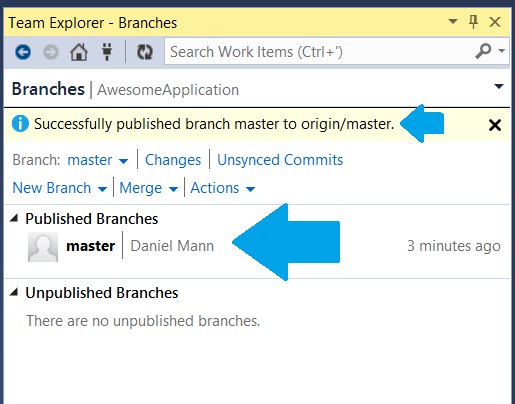Click the greyed Forward navigation icon
Image resolution: width=515 pixels, height=404 pixels.
coord(51,52)
